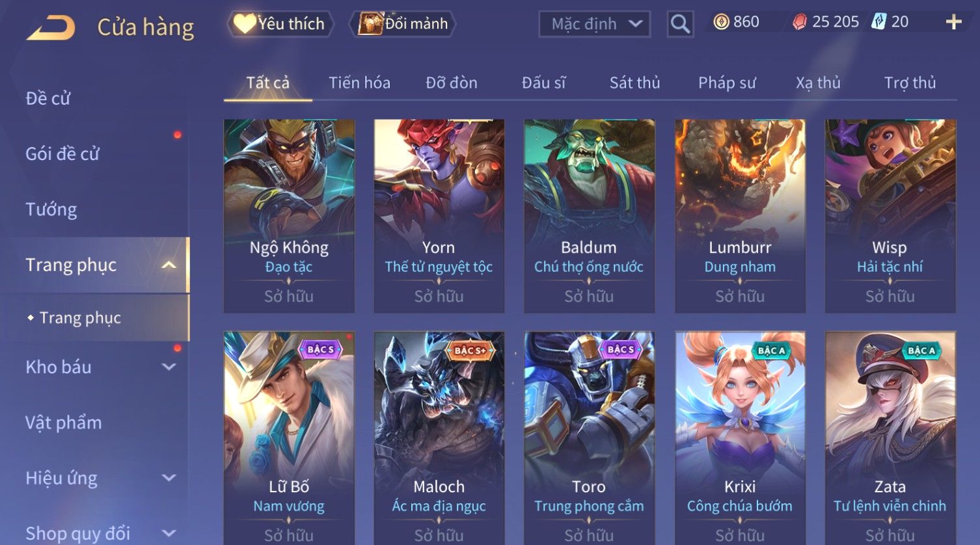Open the Krixi Công chúa bướm skin card
The height and width of the screenshot is (545, 980).
740,438
